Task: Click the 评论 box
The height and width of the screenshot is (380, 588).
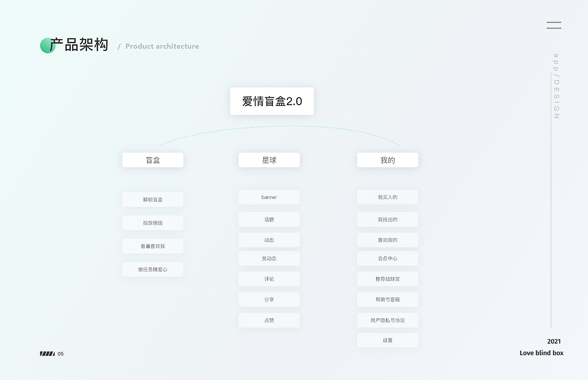Action: click(269, 279)
